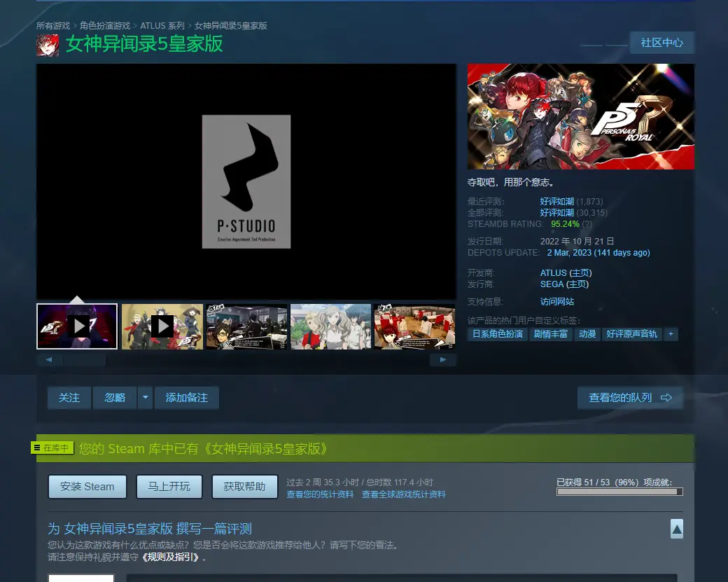
Task: Click the 关注 follow button
Action: pyautogui.click(x=69, y=398)
